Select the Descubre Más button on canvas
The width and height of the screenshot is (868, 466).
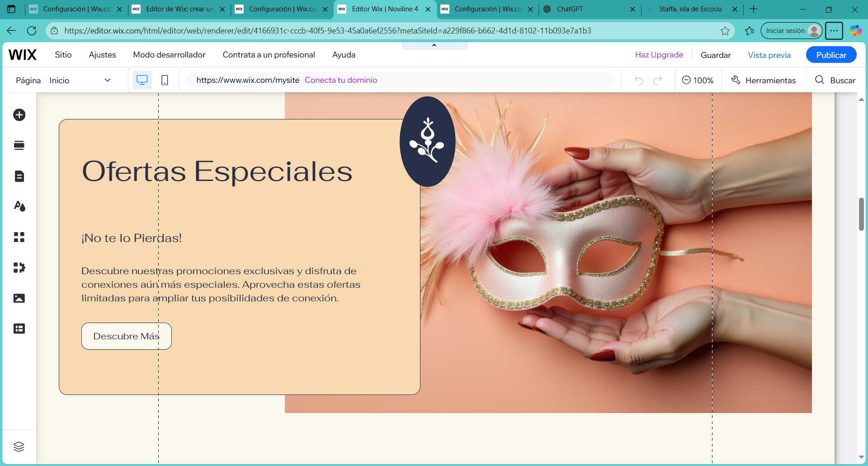tap(126, 336)
